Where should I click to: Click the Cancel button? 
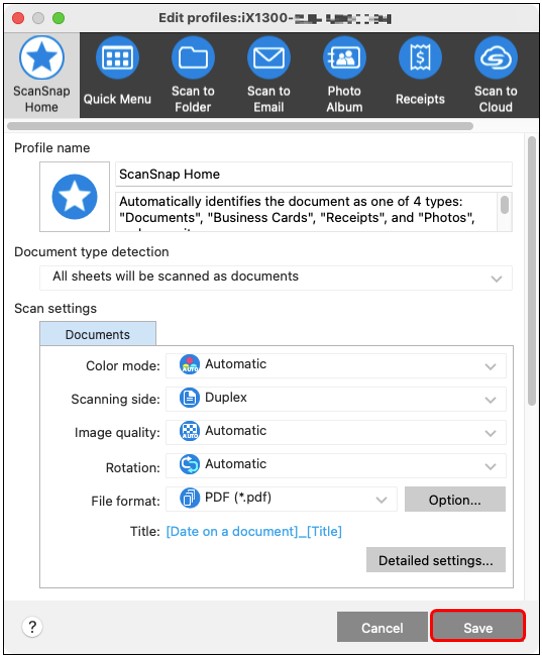click(x=382, y=627)
